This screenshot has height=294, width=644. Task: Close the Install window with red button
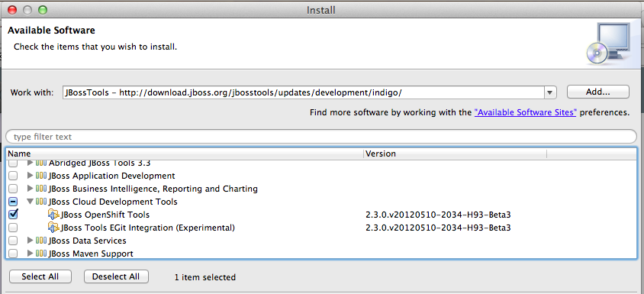12,10
